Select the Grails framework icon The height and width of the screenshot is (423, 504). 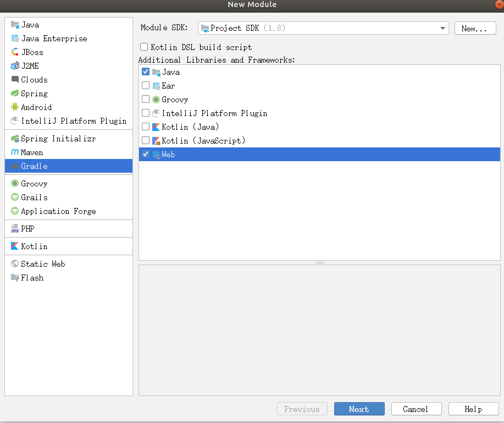click(x=15, y=197)
